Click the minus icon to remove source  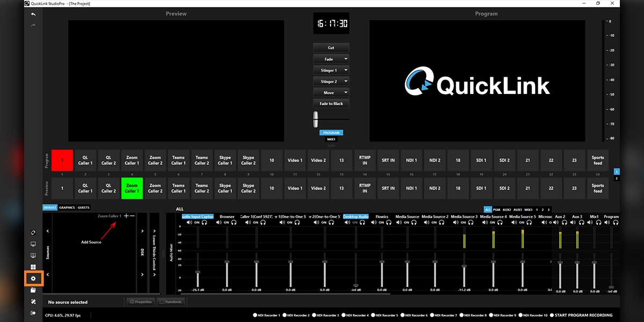click(x=132, y=216)
